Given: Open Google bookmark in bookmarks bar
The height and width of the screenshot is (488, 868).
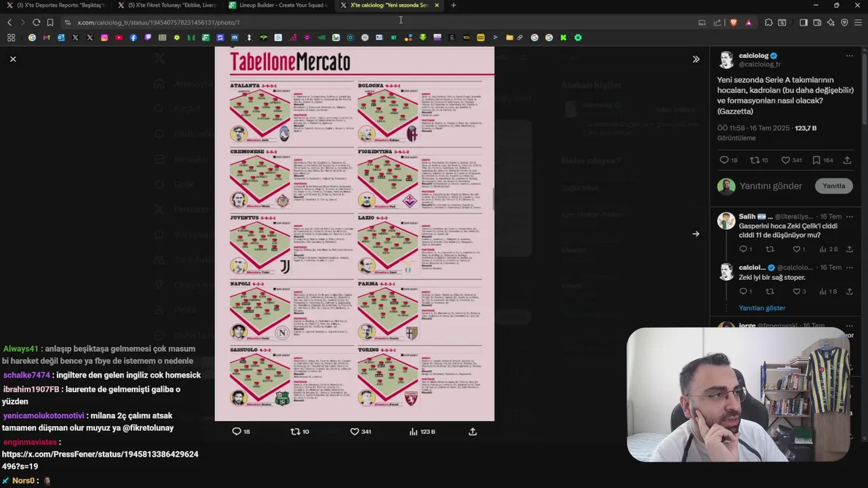Looking at the screenshot, I should pos(32,38).
